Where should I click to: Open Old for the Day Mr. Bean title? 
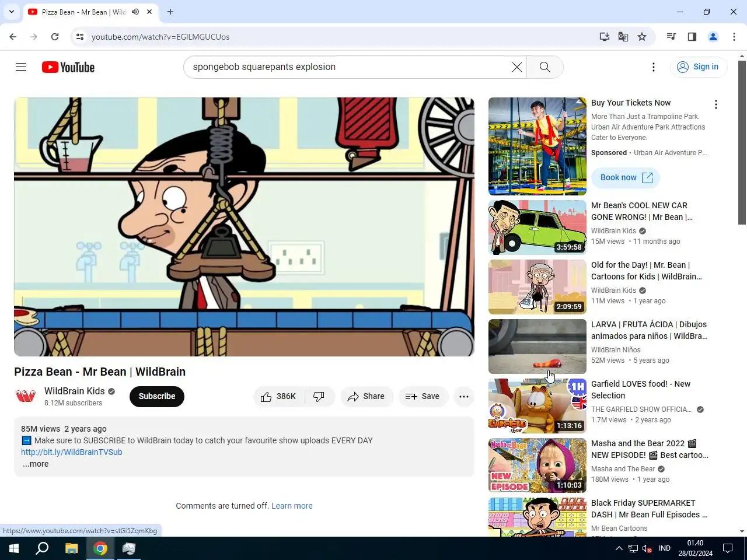pos(647,271)
